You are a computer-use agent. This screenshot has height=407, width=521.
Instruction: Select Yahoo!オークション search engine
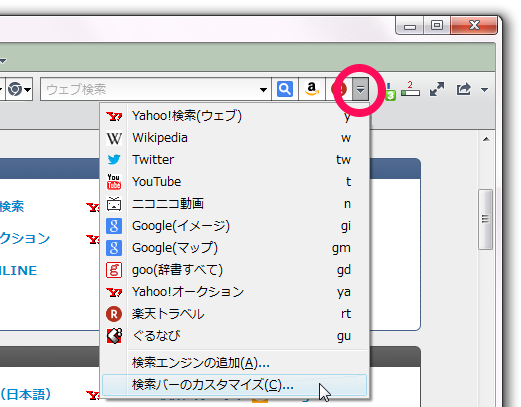235,292
